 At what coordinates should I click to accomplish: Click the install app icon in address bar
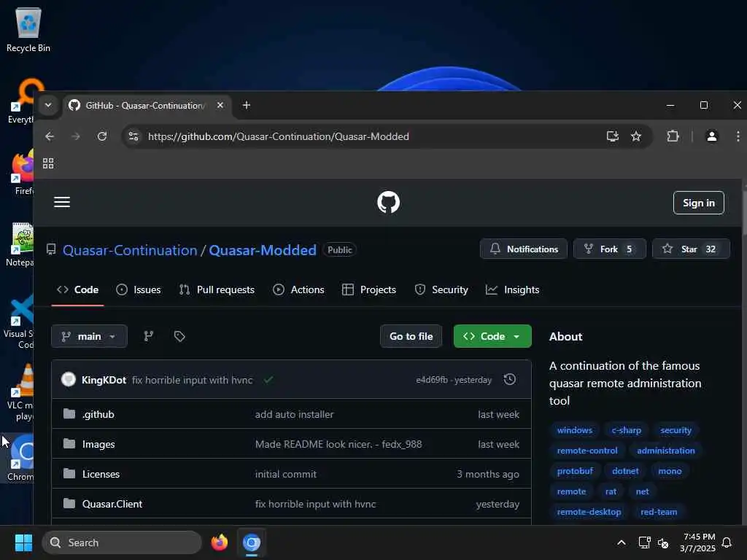(613, 136)
